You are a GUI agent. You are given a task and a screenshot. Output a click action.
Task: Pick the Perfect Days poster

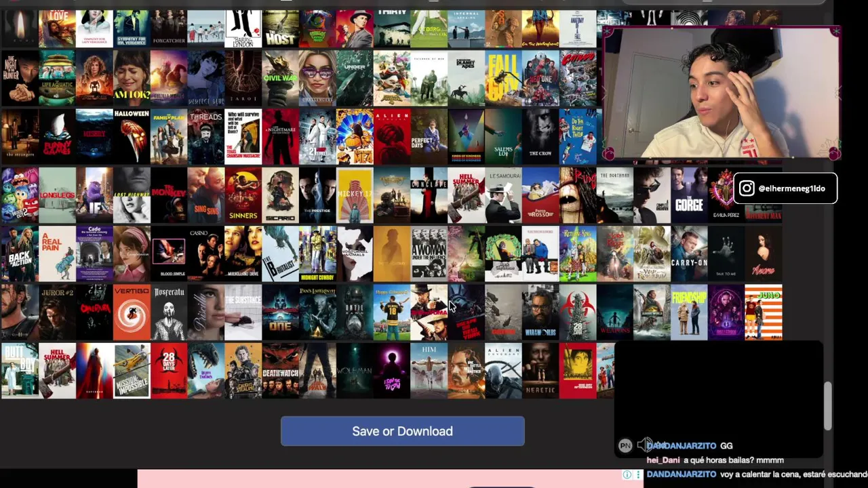429,137
